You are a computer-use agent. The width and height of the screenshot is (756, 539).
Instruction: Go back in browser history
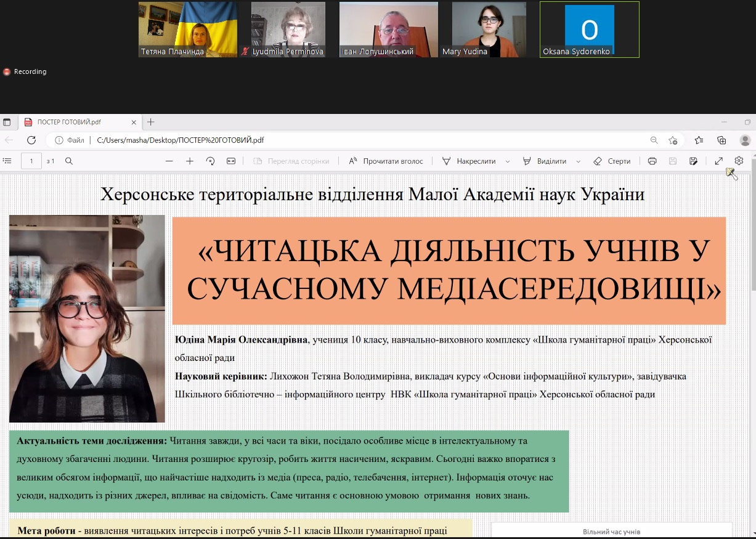[9, 140]
